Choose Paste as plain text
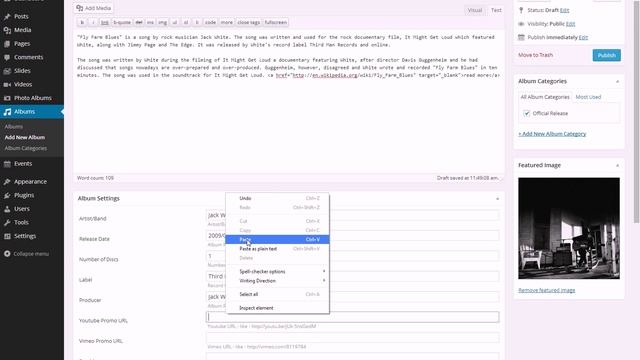The width and height of the screenshot is (640, 360). coord(278,249)
